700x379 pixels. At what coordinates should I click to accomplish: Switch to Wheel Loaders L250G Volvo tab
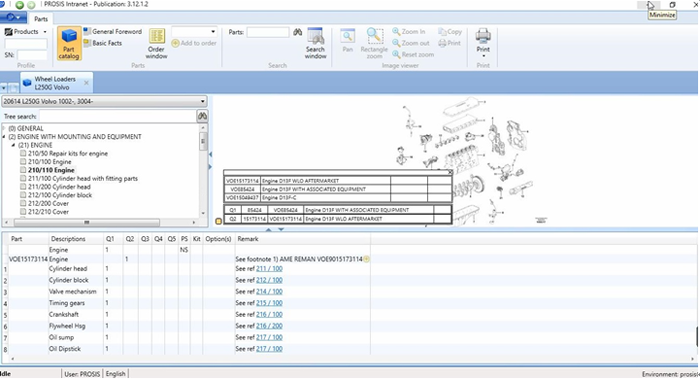click(55, 83)
